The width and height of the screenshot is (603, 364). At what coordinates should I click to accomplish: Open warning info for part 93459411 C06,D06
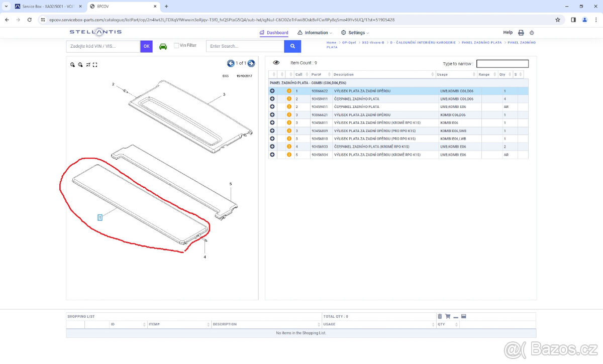(289, 99)
